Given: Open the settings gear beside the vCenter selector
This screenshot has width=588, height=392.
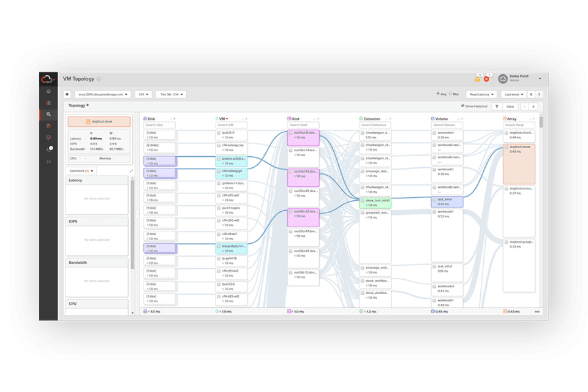Looking at the screenshot, I should pyautogui.click(x=67, y=94).
